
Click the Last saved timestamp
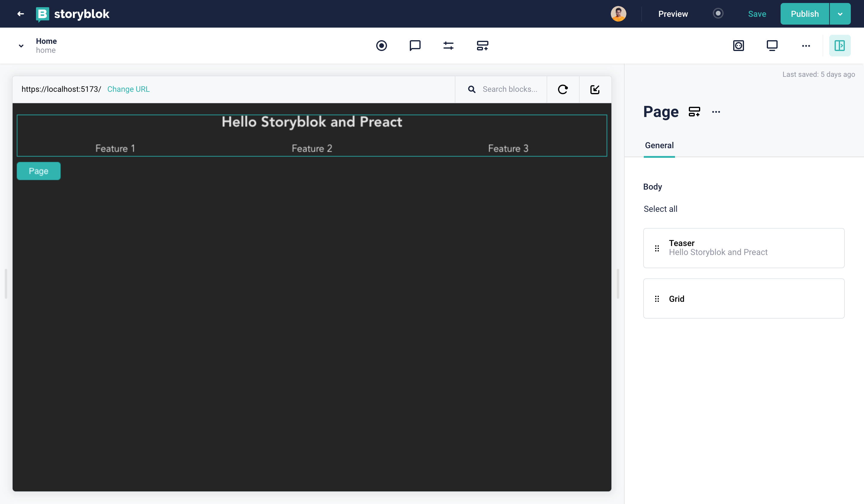pos(818,74)
